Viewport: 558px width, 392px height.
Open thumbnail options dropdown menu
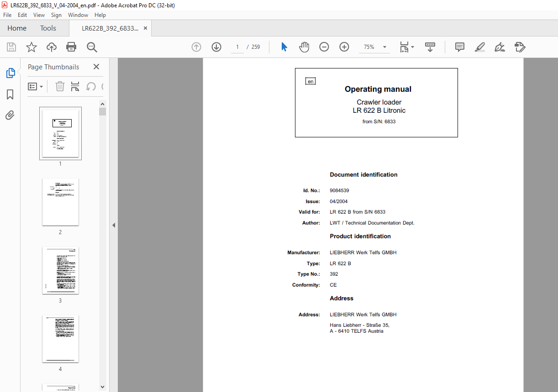(36, 86)
